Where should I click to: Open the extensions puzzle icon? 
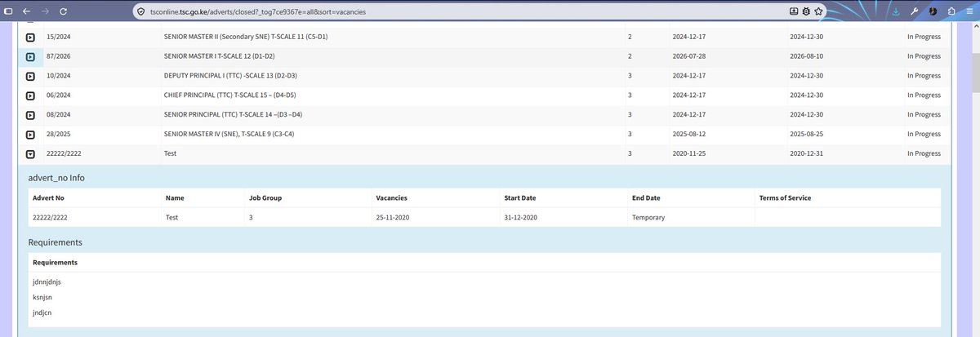tap(951, 11)
